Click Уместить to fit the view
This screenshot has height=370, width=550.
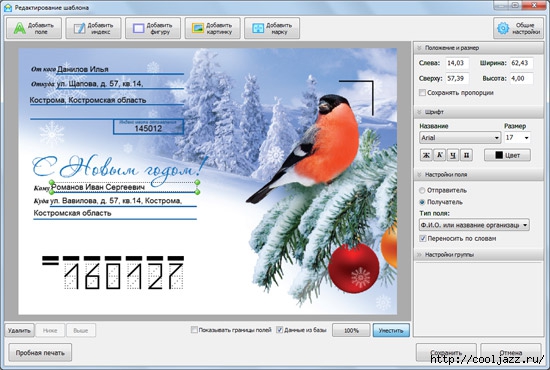(x=391, y=330)
